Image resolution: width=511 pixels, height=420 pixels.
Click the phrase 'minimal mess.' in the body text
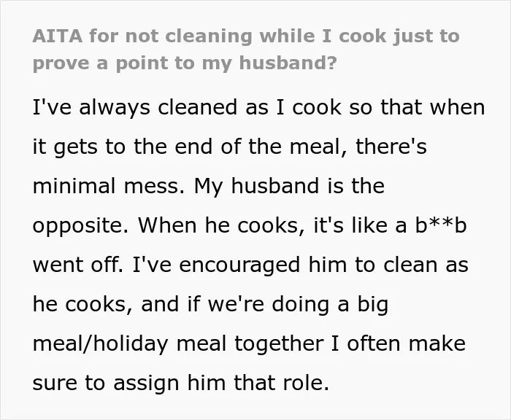point(109,186)
